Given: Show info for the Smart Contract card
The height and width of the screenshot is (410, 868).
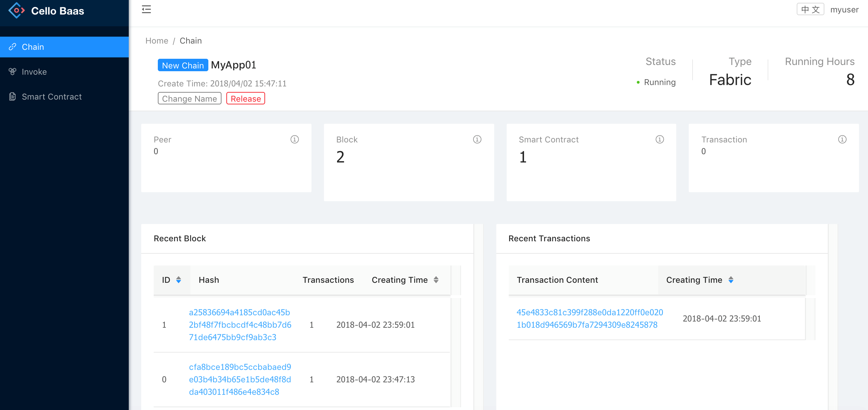Looking at the screenshot, I should coord(660,139).
